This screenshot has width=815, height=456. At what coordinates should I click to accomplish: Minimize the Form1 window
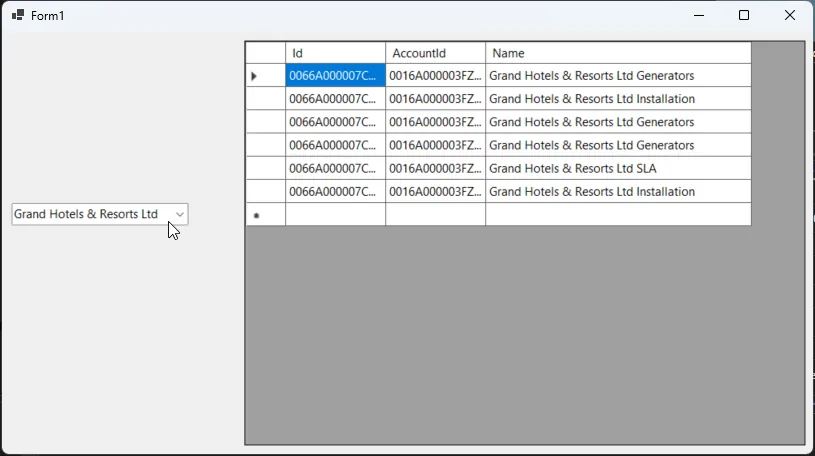click(x=699, y=15)
